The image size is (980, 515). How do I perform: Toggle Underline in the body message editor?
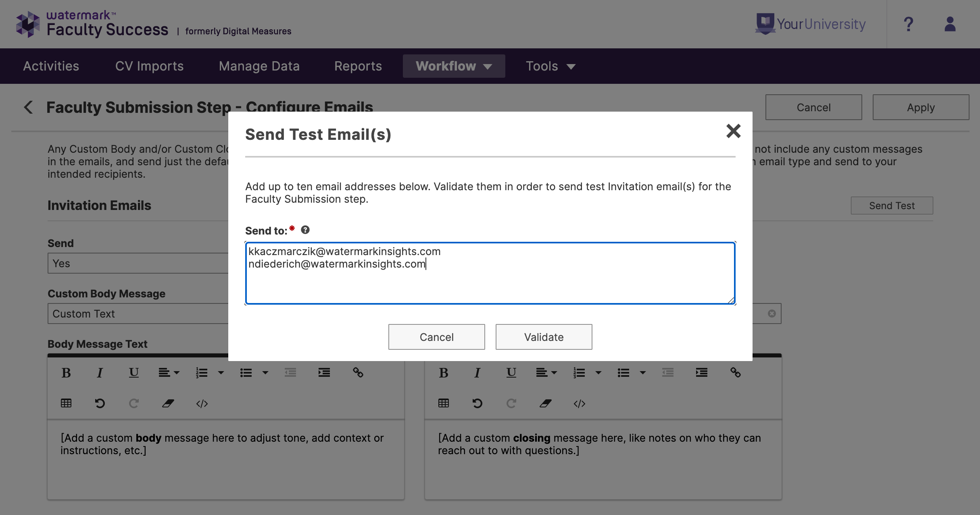click(134, 373)
